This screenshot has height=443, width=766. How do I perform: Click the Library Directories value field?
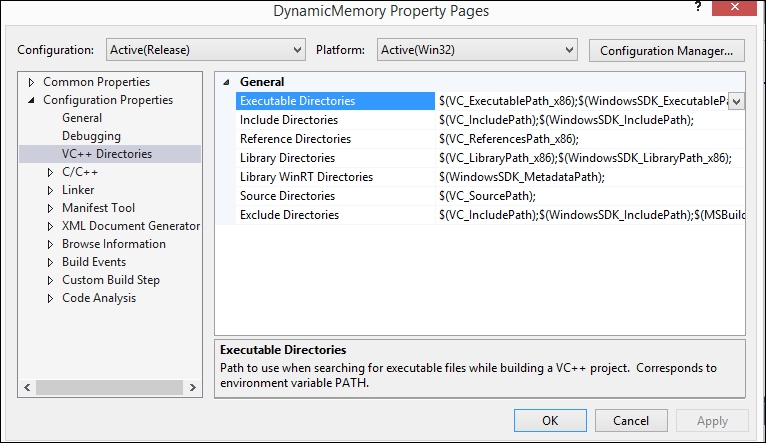tap(590, 158)
